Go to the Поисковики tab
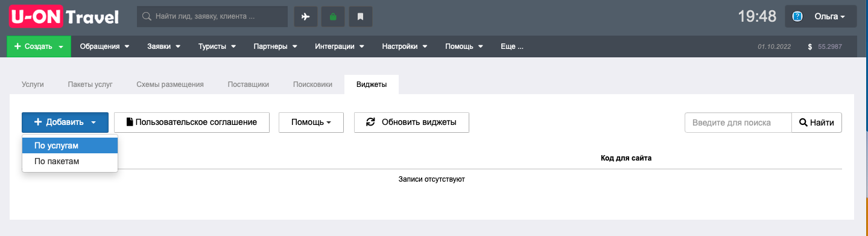The height and width of the screenshot is (236, 868). [x=312, y=85]
